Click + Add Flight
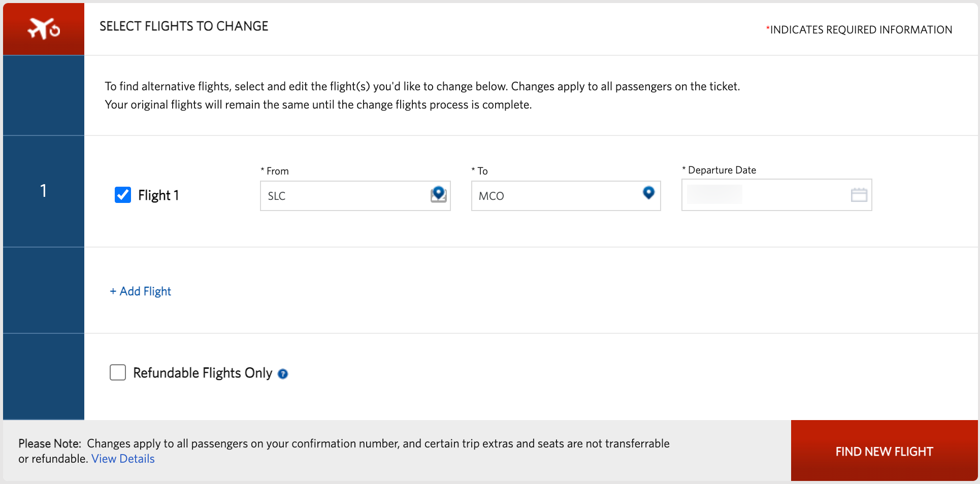This screenshot has width=980, height=484. pyautogui.click(x=140, y=291)
